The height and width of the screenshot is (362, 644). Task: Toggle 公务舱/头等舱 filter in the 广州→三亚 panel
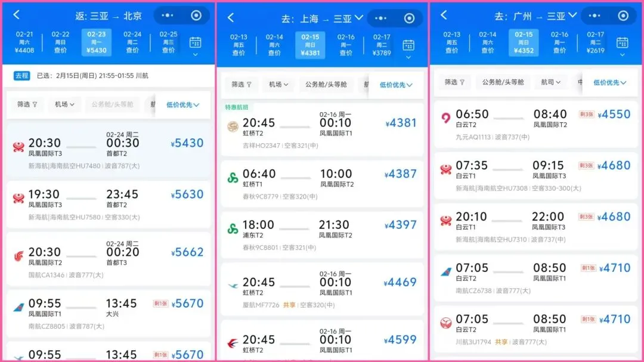[503, 82]
